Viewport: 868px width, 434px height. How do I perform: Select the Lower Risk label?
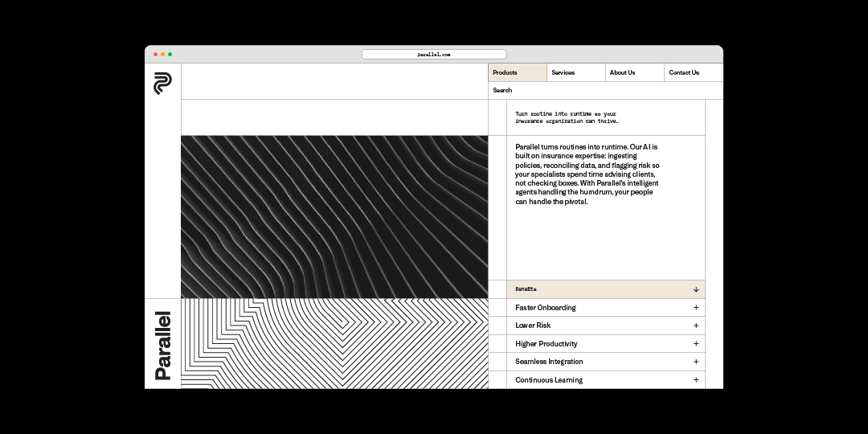pos(533,325)
